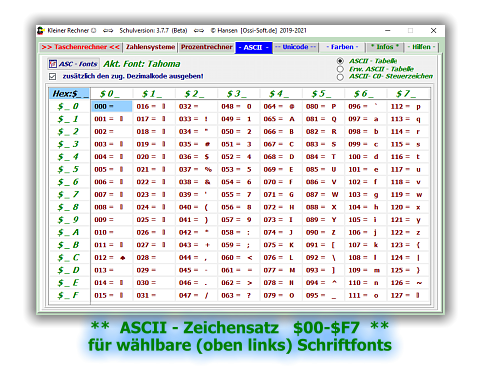The width and height of the screenshot is (480, 382).
Task: Close the Kleiner Rechner window
Action: (x=433, y=31)
